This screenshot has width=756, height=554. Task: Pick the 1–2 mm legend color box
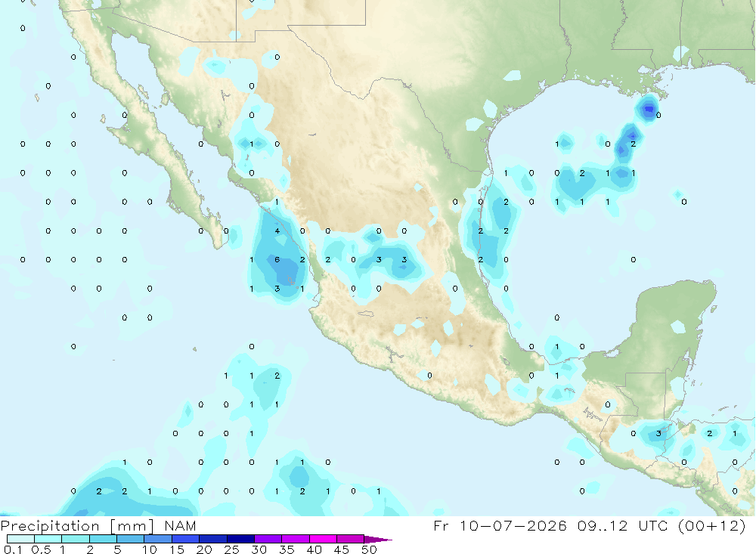point(76,539)
